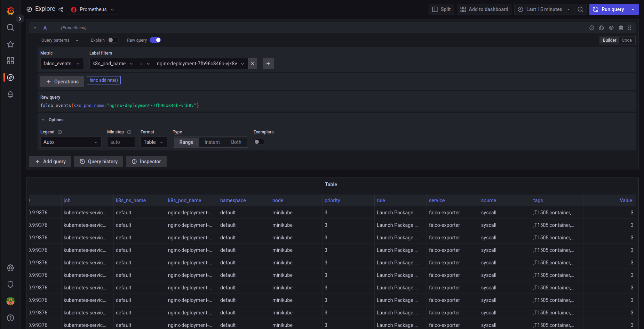This screenshot has height=329, width=644.
Task: Show Legend info tooltip icon
Action: (60, 132)
